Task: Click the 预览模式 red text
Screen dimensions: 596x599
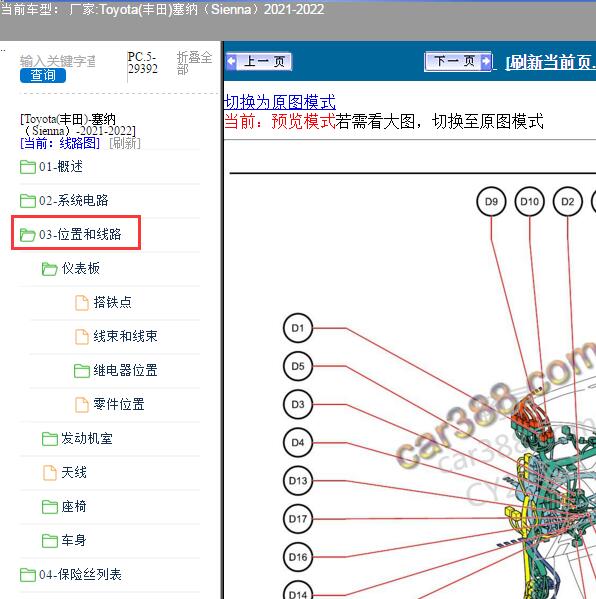Action: tap(303, 121)
